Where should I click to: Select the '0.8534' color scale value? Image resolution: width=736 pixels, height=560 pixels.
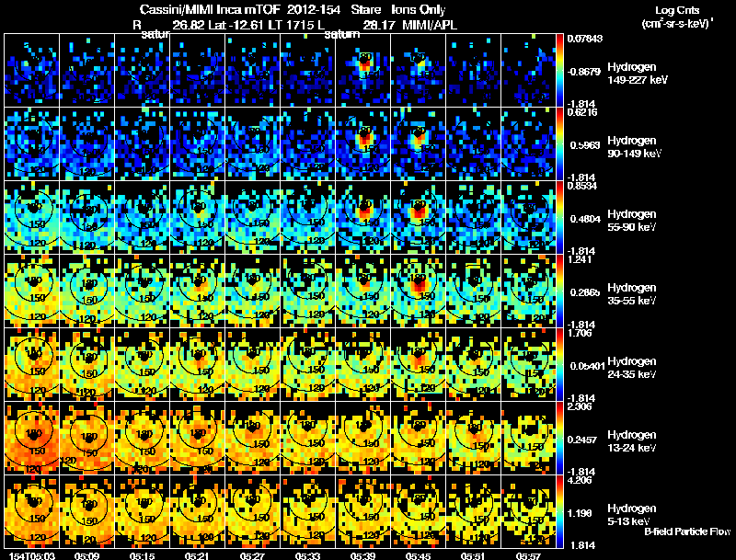582,186
